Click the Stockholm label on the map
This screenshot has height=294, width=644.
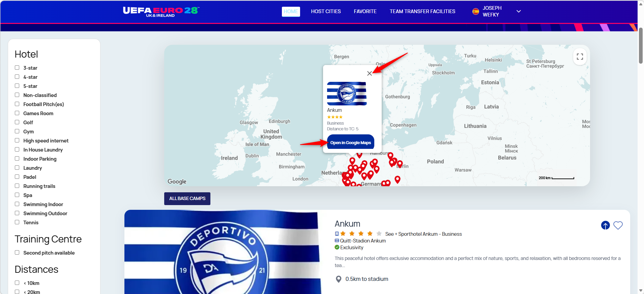[x=443, y=73]
